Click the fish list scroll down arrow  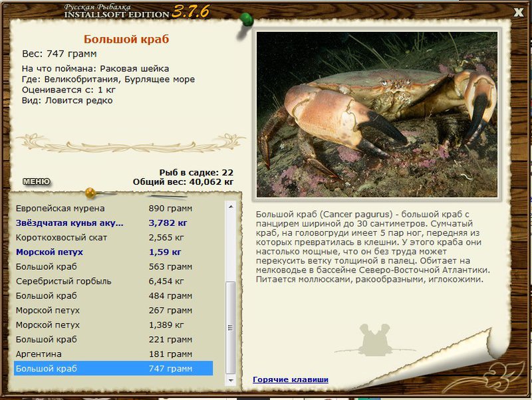point(231,380)
